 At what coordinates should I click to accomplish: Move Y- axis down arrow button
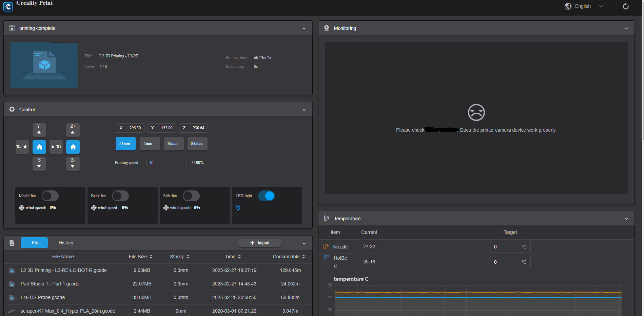click(39, 164)
